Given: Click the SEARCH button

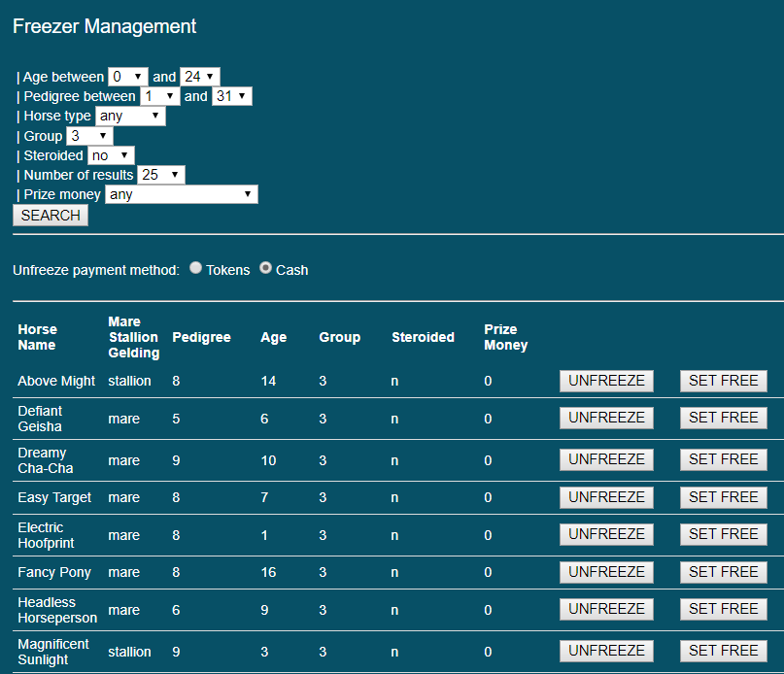Looking at the screenshot, I should coord(50,215).
